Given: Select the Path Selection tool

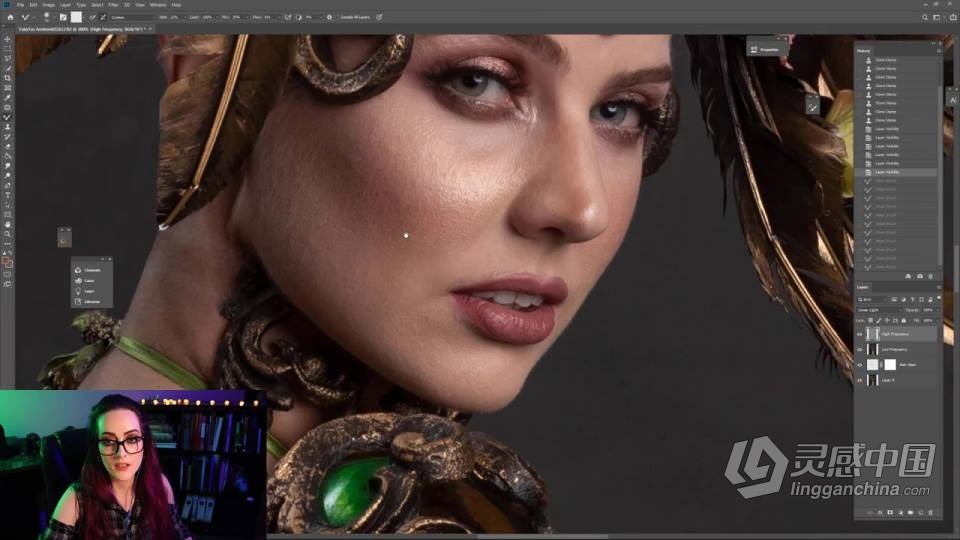Looking at the screenshot, I should (x=7, y=204).
